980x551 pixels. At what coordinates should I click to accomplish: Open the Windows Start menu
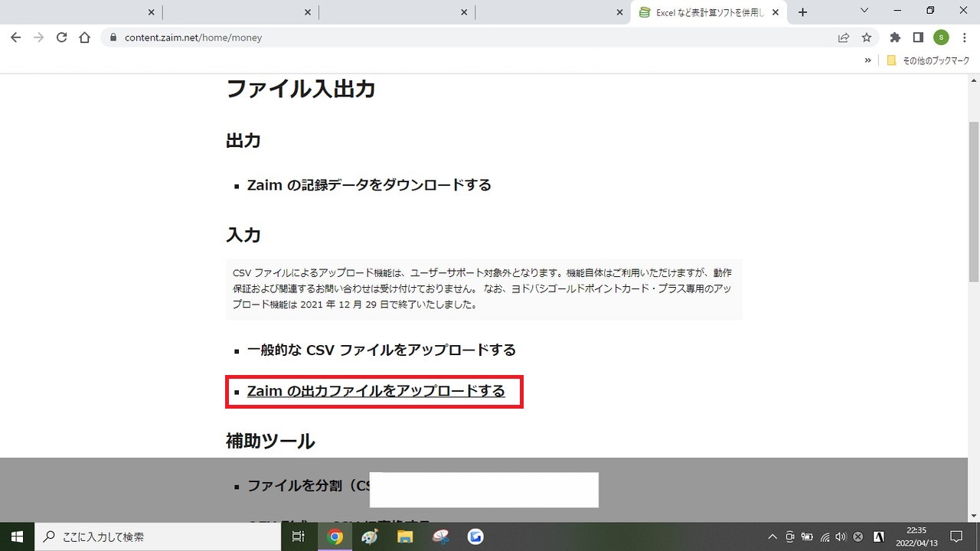click(17, 536)
